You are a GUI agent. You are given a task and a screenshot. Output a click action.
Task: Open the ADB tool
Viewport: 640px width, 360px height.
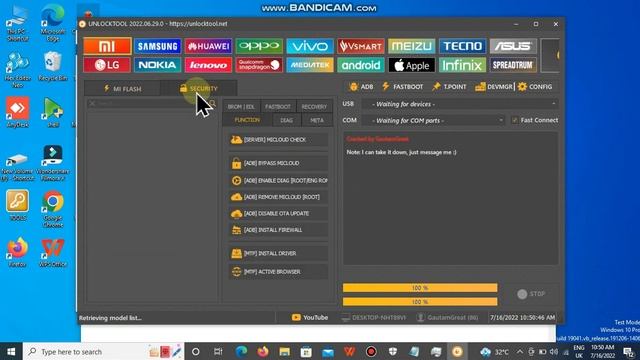(362, 87)
